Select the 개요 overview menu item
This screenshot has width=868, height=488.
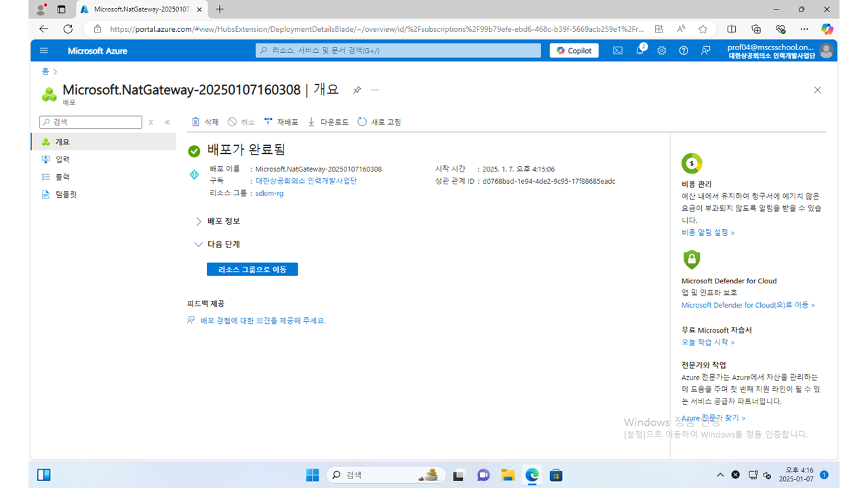pyautogui.click(x=103, y=142)
